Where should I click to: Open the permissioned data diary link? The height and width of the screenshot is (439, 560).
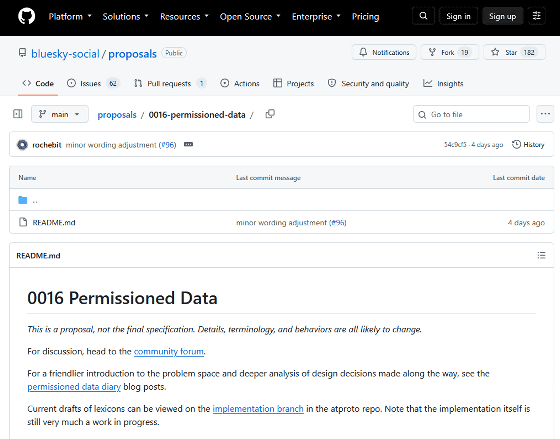pyautogui.click(x=74, y=386)
